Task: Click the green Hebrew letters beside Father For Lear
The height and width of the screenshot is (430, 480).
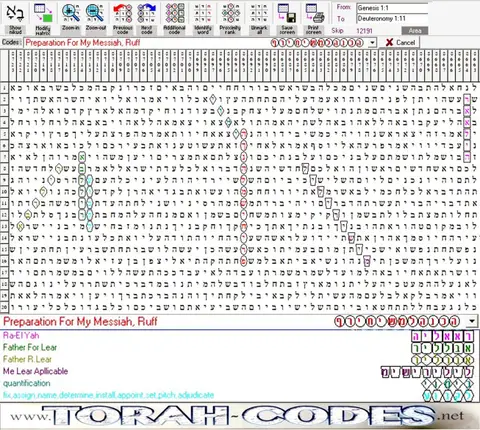Action: [x=443, y=348]
